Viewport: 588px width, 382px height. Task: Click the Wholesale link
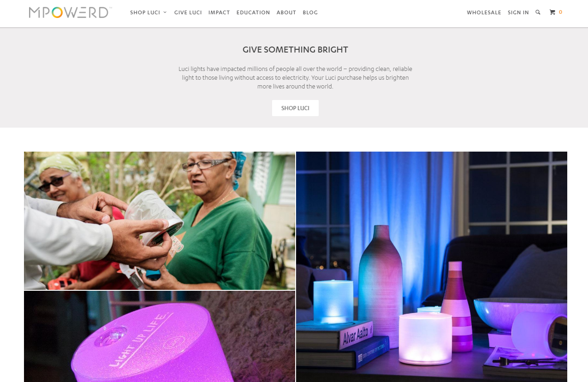point(484,12)
